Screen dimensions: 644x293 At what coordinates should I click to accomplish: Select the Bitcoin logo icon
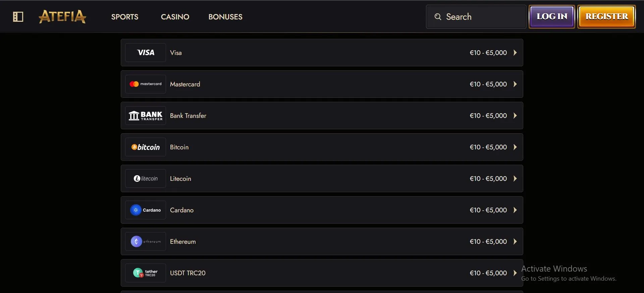(x=146, y=147)
